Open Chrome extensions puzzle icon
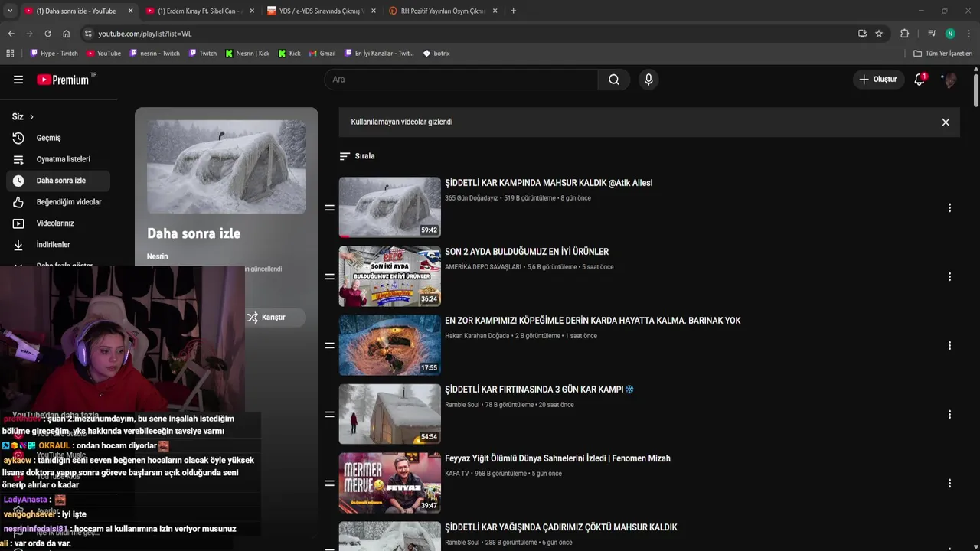This screenshot has width=980, height=551. (904, 34)
